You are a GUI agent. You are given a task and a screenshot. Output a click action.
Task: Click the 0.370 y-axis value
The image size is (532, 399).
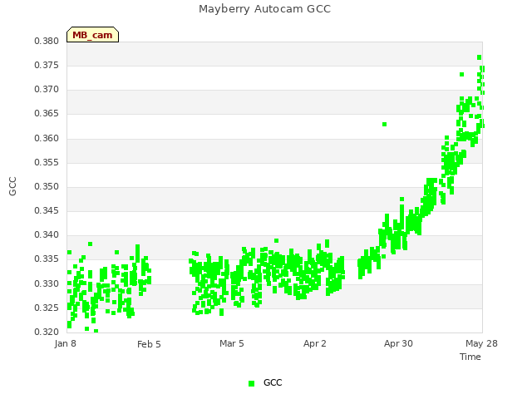tap(47, 89)
